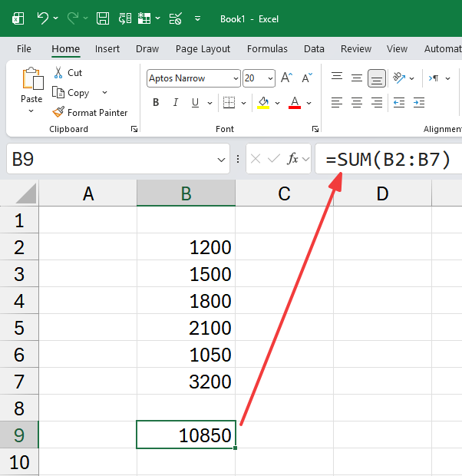Image resolution: width=462 pixels, height=476 pixels.
Task: Open Font settings dialog launcher
Action: pos(315,129)
